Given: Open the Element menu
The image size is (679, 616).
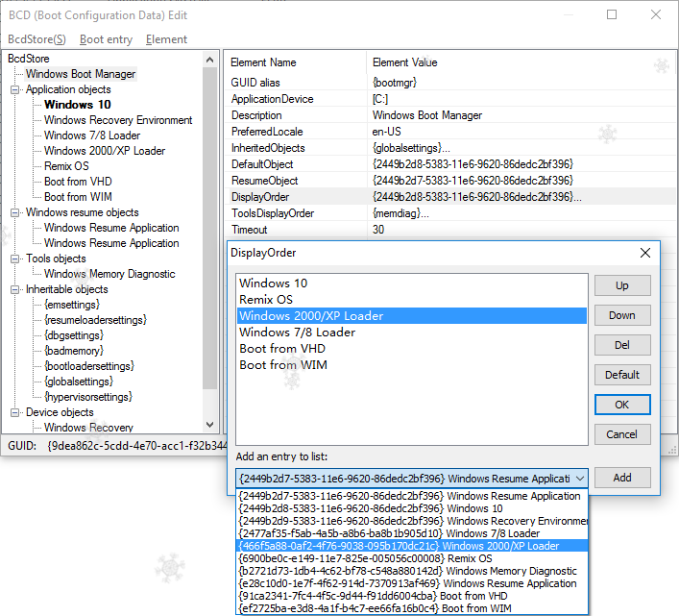Looking at the screenshot, I should [166, 39].
